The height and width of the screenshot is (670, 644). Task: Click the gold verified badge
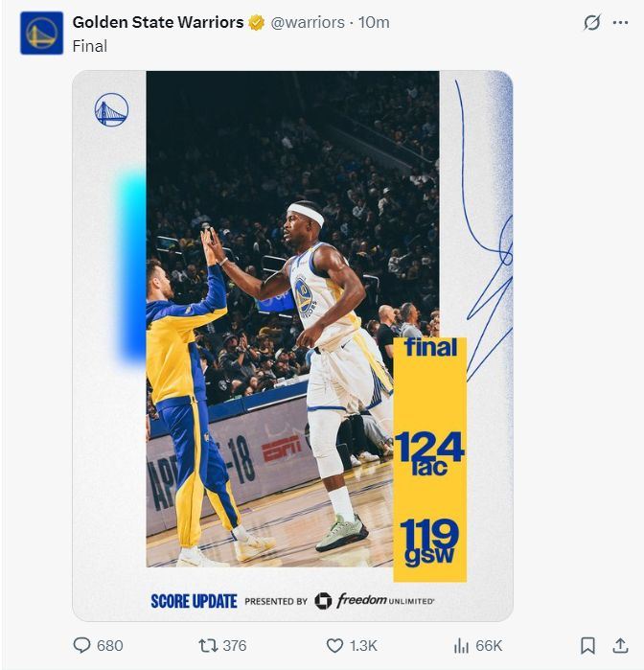tap(257, 23)
